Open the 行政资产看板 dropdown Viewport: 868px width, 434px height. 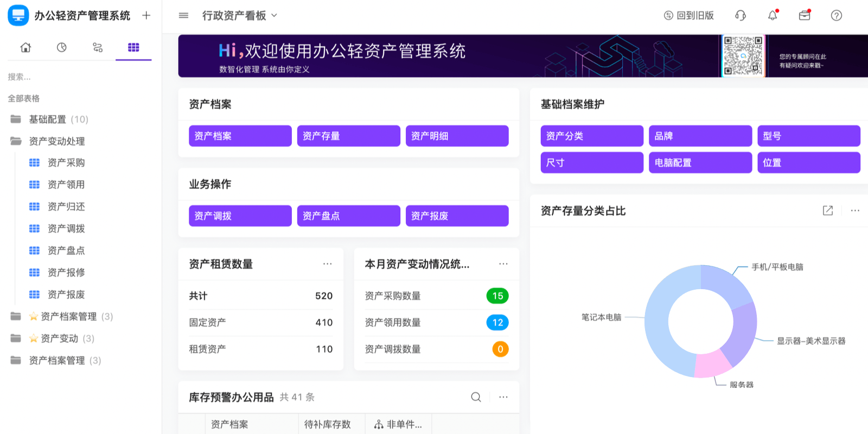click(x=239, y=16)
